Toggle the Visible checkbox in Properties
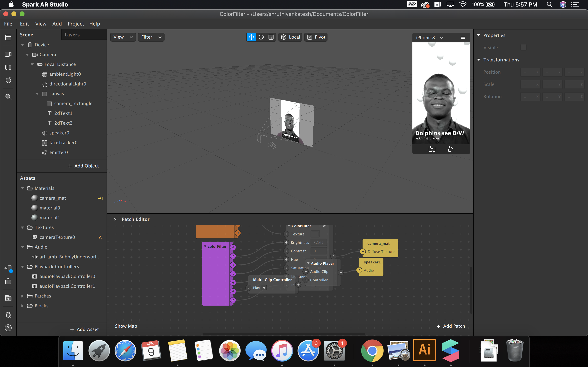 pyautogui.click(x=523, y=48)
